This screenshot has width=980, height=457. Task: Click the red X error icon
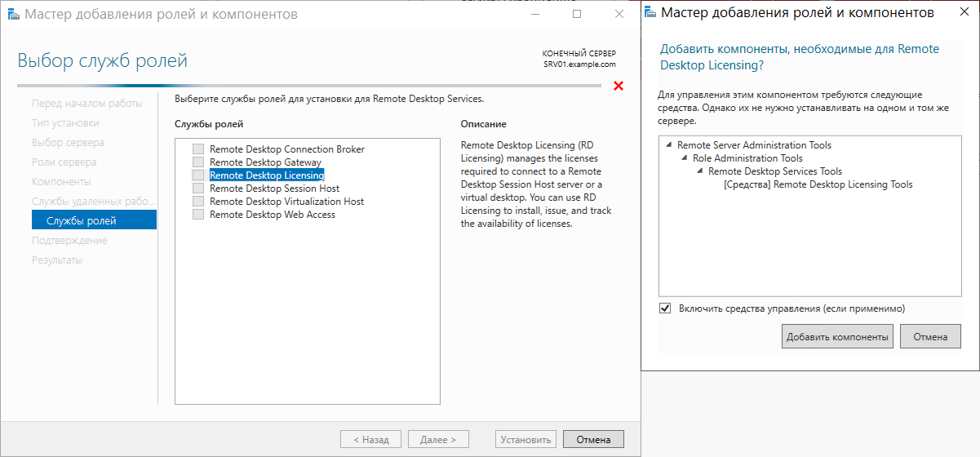point(619,87)
